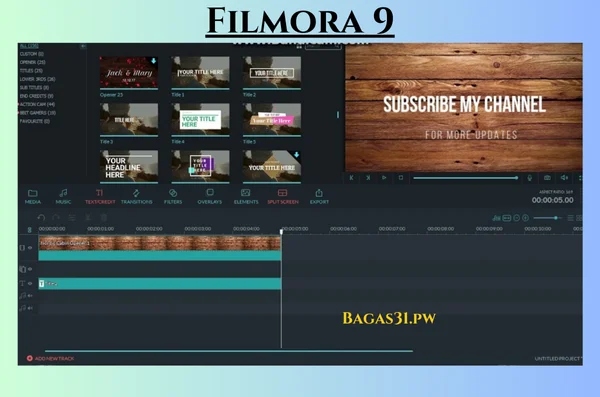Select Sub Titles (8) category
The height and width of the screenshot is (397, 600).
pyautogui.click(x=34, y=88)
